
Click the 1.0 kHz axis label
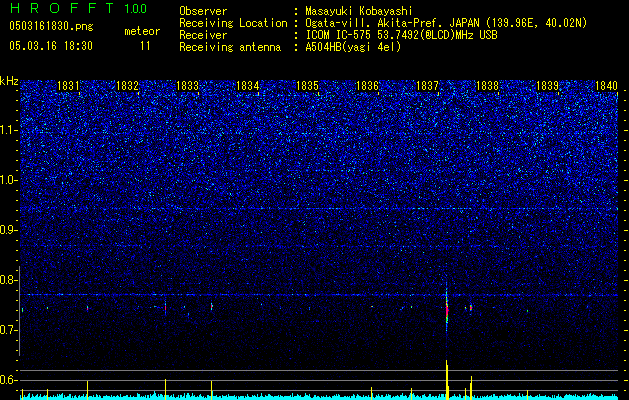9,180
